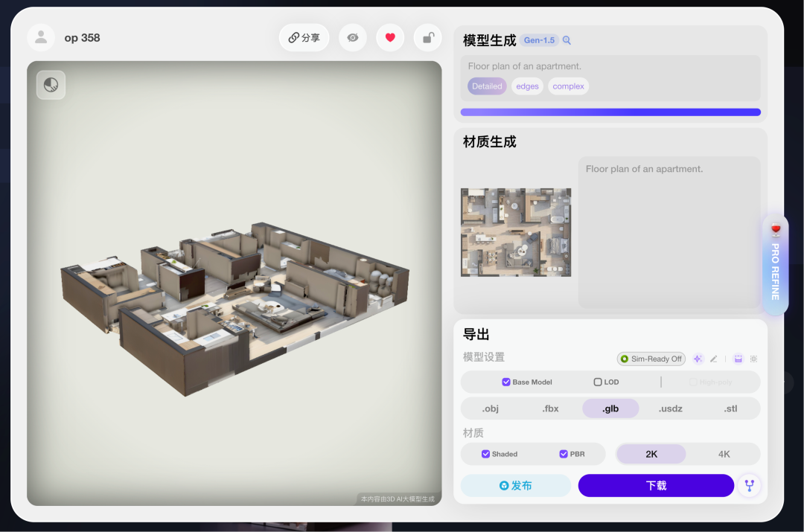Click the Gen-1.5 version badge
The height and width of the screenshot is (532, 804).
click(539, 40)
